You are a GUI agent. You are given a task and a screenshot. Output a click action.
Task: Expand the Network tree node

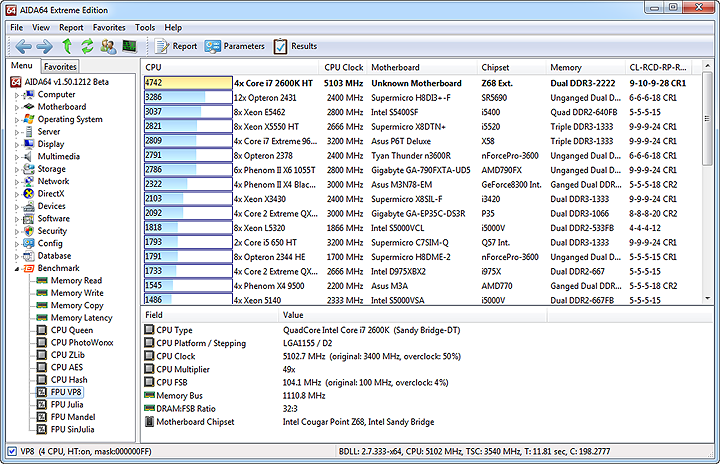tap(17, 182)
